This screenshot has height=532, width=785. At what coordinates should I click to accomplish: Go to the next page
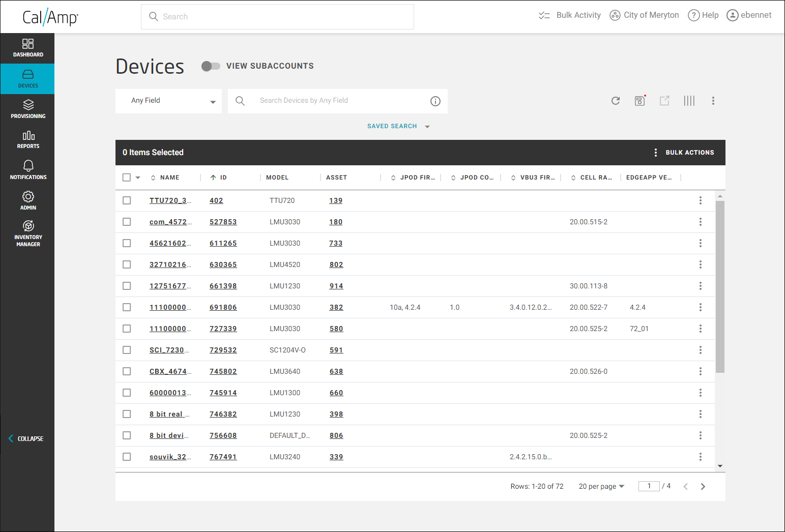[x=703, y=487]
